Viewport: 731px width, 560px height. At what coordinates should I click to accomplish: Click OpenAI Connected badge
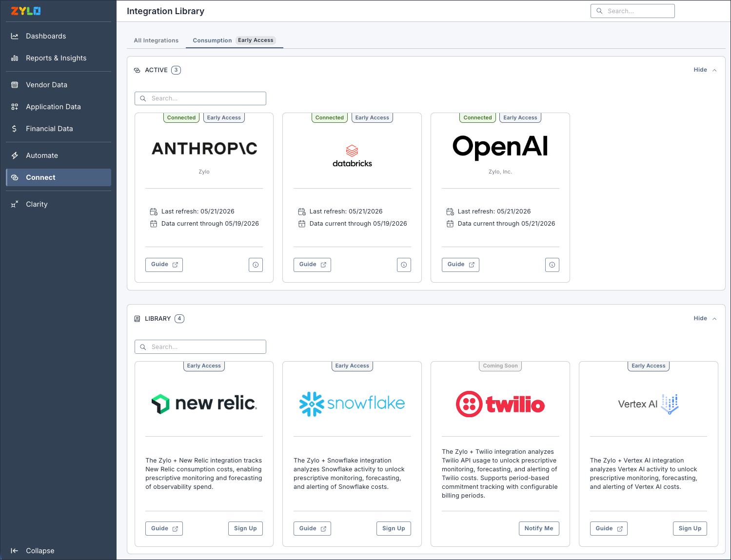point(478,117)
